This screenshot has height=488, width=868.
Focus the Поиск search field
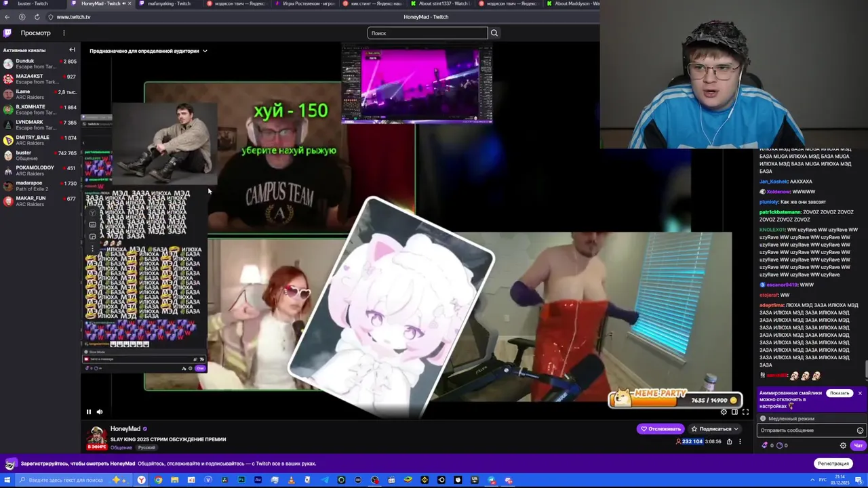427,33
